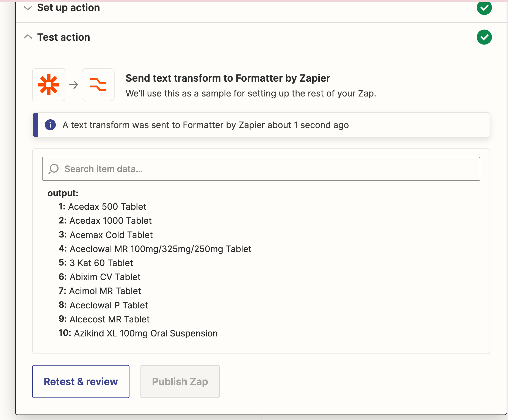Click the output label in results

coord(63,193)
